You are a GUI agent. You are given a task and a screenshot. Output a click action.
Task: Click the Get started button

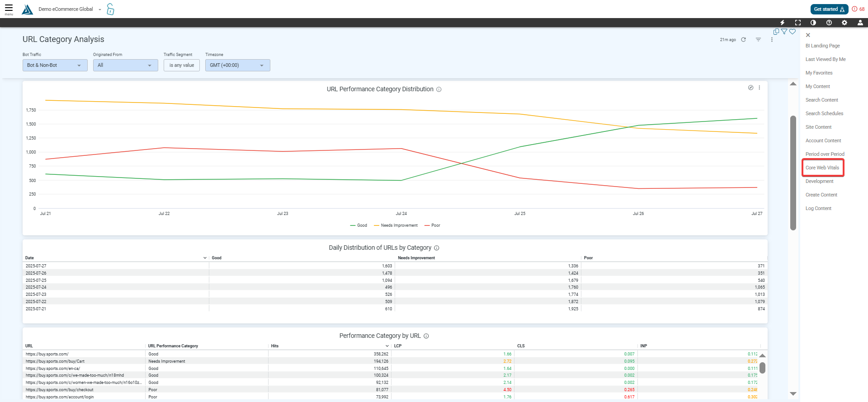(829, 9)
